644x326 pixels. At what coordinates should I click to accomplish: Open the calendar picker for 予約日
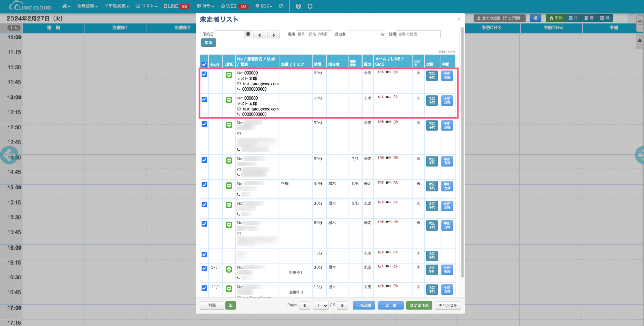click(248, 34)
